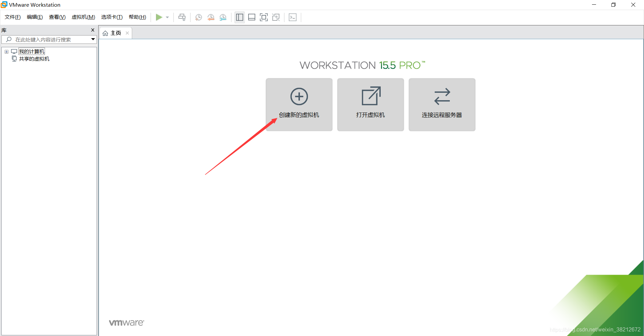This screenshot has height=336, width=644.
Task: Click shared VMs icon beside 共享的虚拟机
Action: [14, 59]
